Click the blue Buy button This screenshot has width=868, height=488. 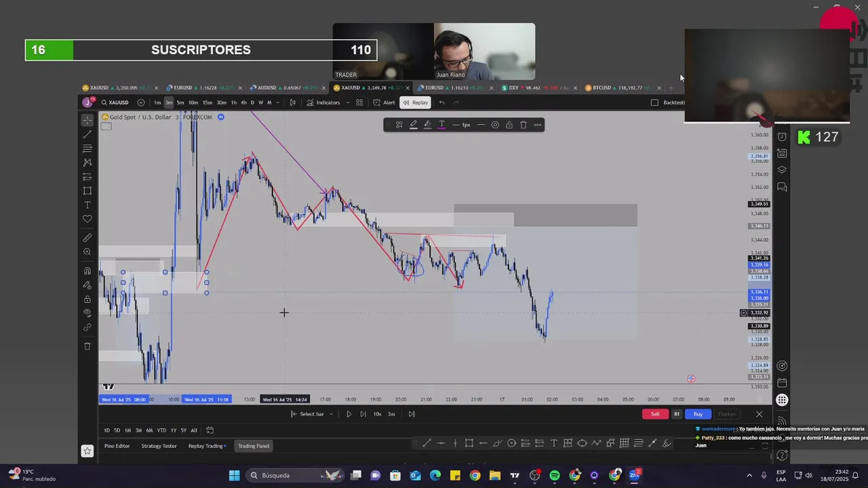point(698,414)
